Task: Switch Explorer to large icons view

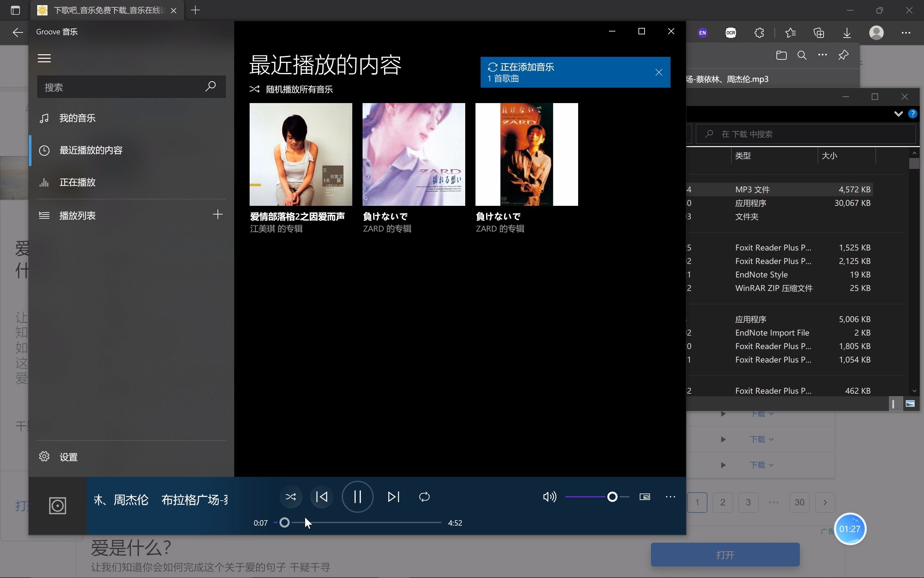Action: pyautogui.click(x=910, y=404)
